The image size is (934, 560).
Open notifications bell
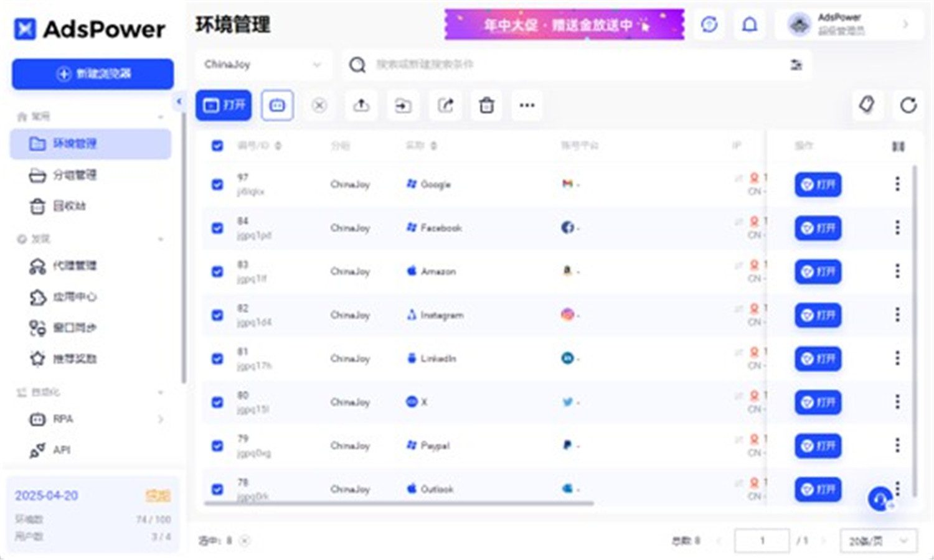point(749,24)
